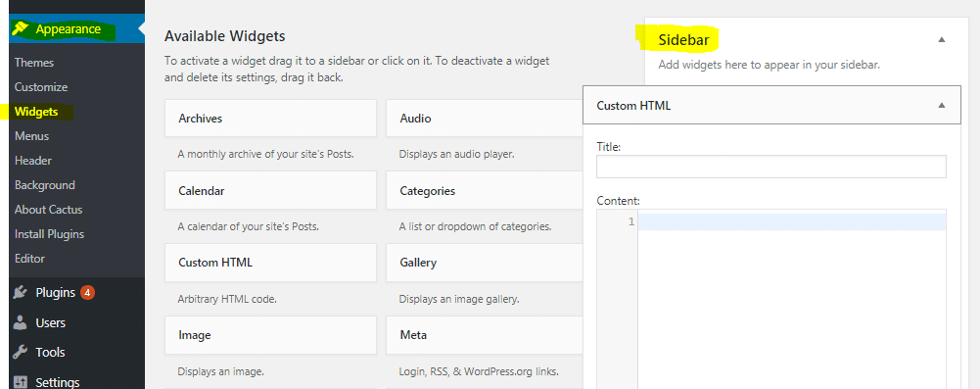Screen dimensions: 980x389
Task: Click 'A list or dropdown of categories.'
Action: [x=475, y=226]
